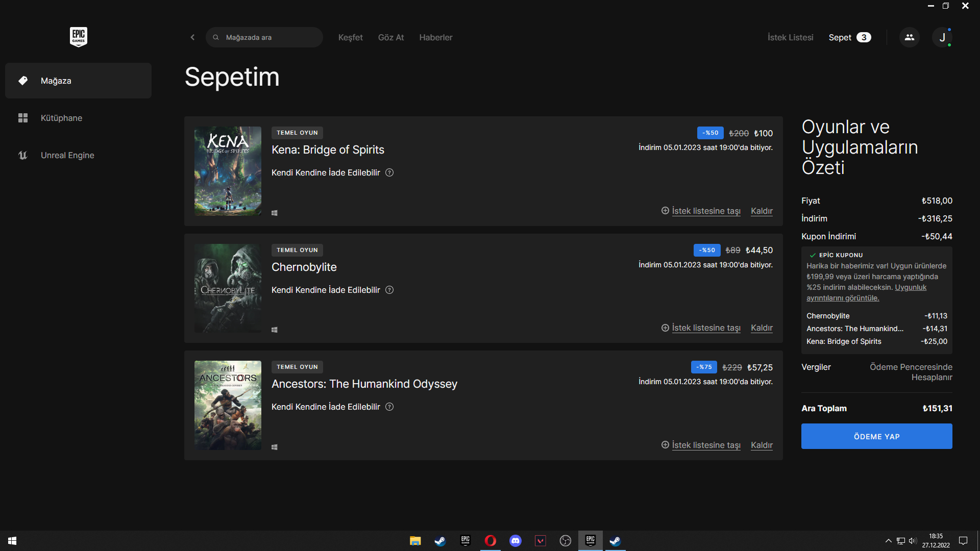Viewport: 980px width, 551px height.
Task: Click ÖDEME YAP checkout button
Action: pyautogui.click(x=876, y=436)
